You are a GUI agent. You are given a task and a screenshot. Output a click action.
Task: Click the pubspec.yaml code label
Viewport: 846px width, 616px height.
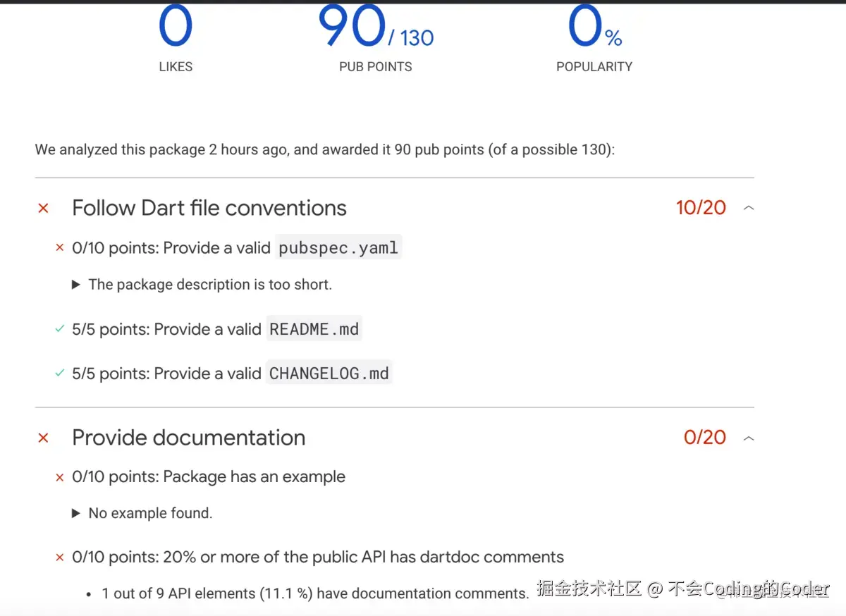point(338,247)
